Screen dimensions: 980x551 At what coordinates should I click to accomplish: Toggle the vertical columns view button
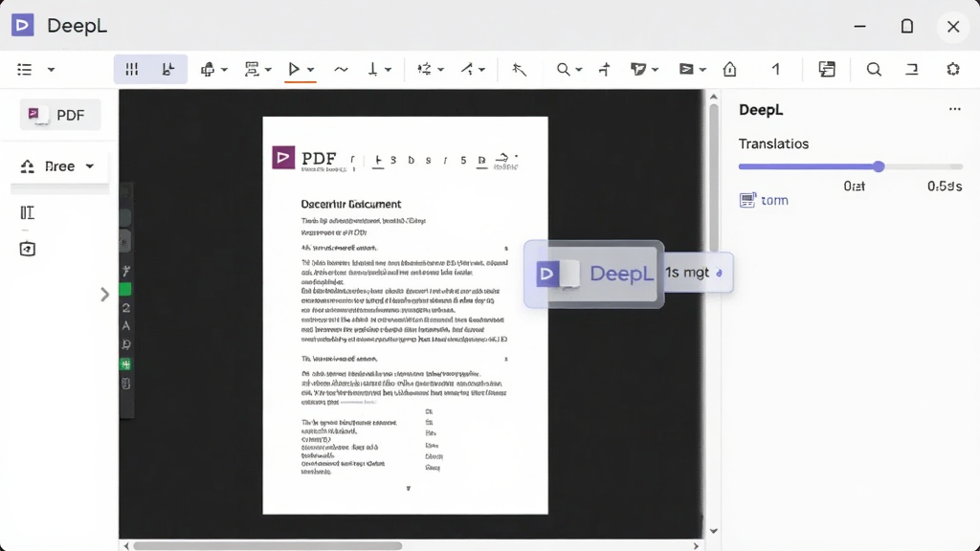pos(132,69)
